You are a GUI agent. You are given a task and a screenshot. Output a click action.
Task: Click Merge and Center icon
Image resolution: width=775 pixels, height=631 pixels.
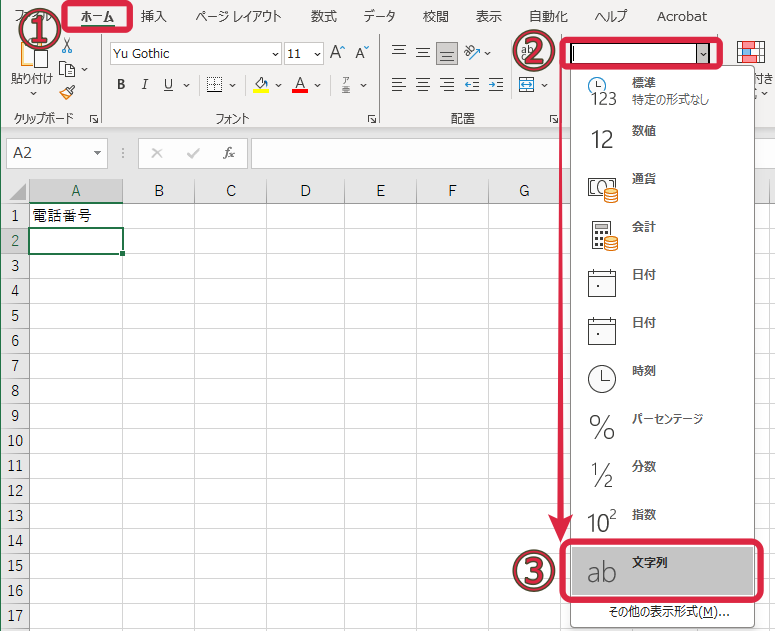point(526,84)
